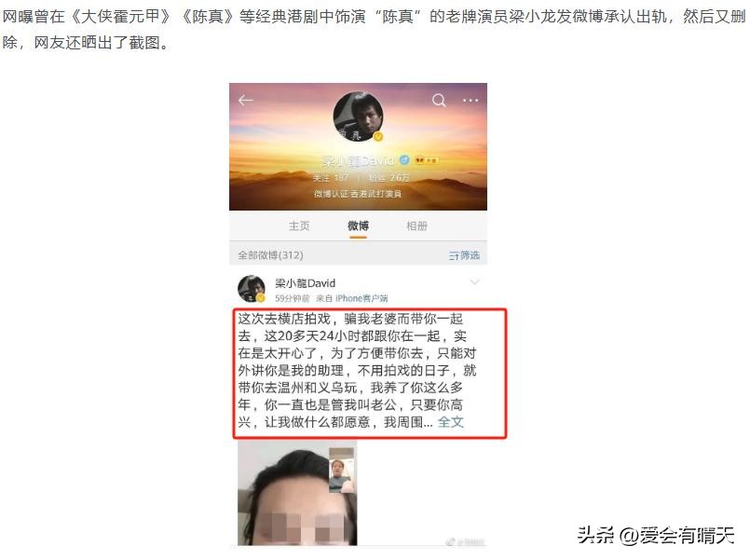The image size is (750, 560).
Task: Open the 筛选 filter dropdown
Action: [x=464, y=255]
